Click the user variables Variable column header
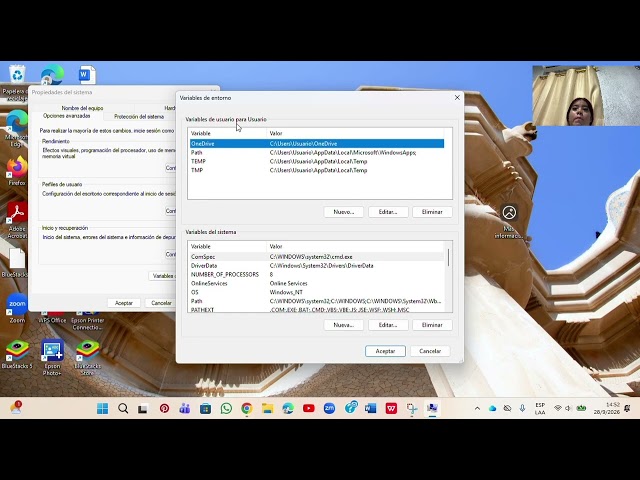 (x=227, y=133)
